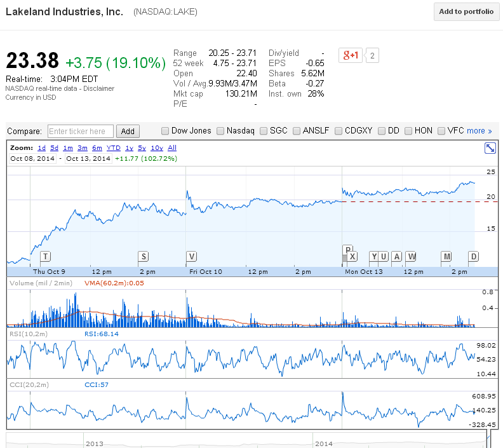Image resolution: width=503 pixels, height=448 pixels.
Task: Click Fri Oct 10 on time axis
Action: click(x=206, y=272)
